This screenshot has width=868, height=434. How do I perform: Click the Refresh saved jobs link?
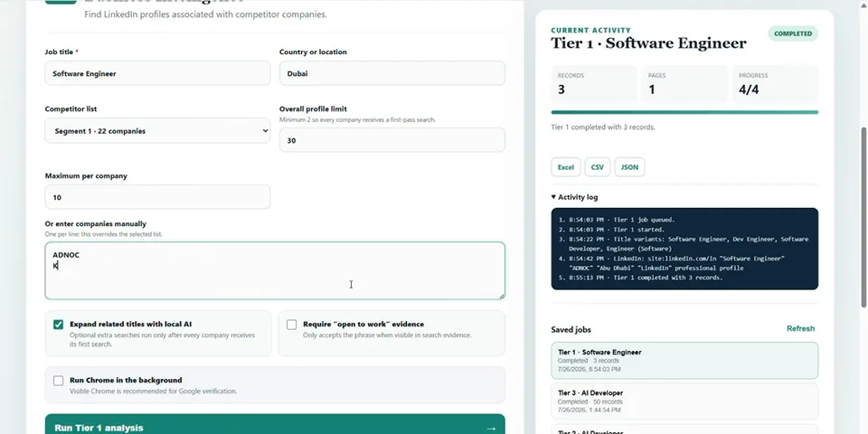coord(800,328)
